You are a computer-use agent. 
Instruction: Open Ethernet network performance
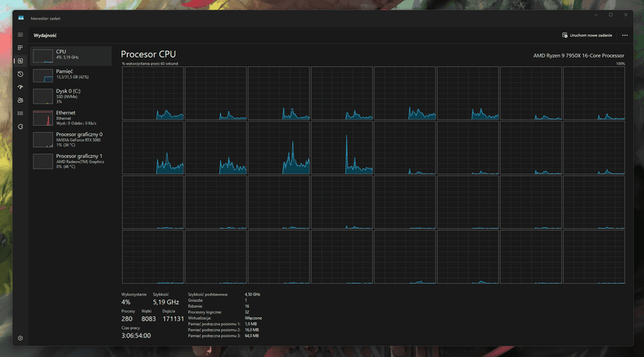(72, 117)
